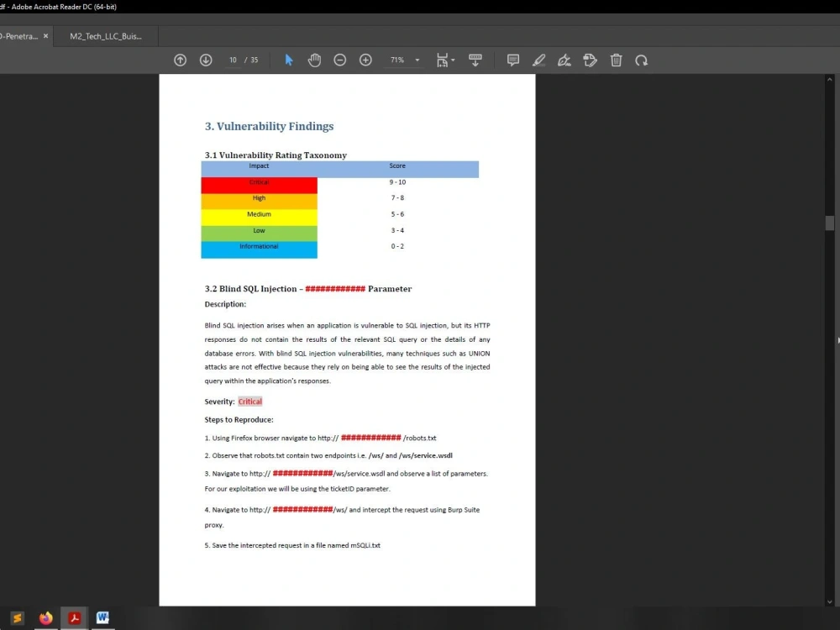Click the read mode keyboard-scroll icon

(475, 60)
